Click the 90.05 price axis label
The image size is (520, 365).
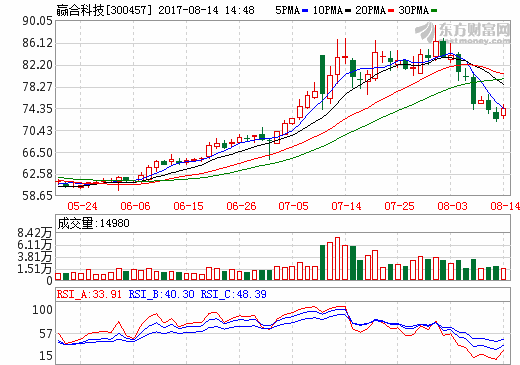tap(37, 21)
